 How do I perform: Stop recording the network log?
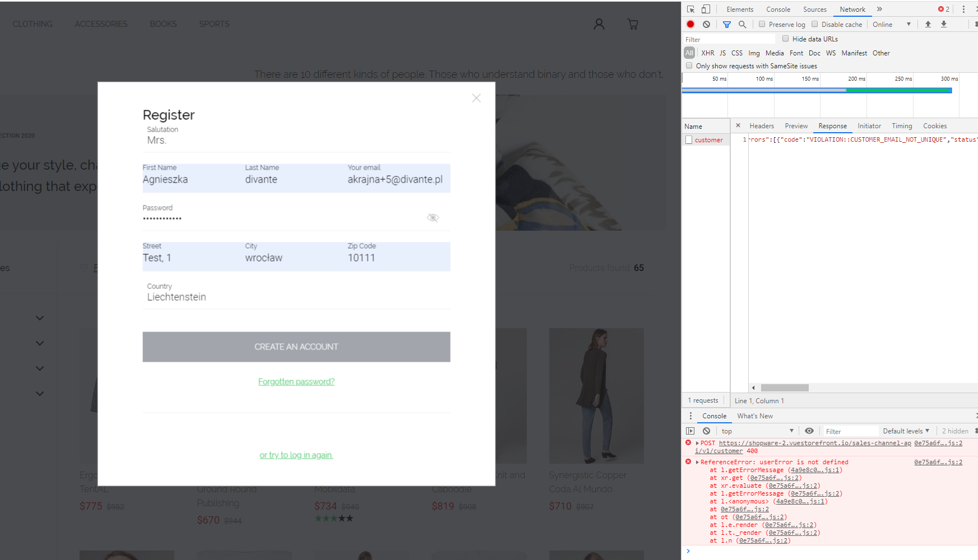690,24
